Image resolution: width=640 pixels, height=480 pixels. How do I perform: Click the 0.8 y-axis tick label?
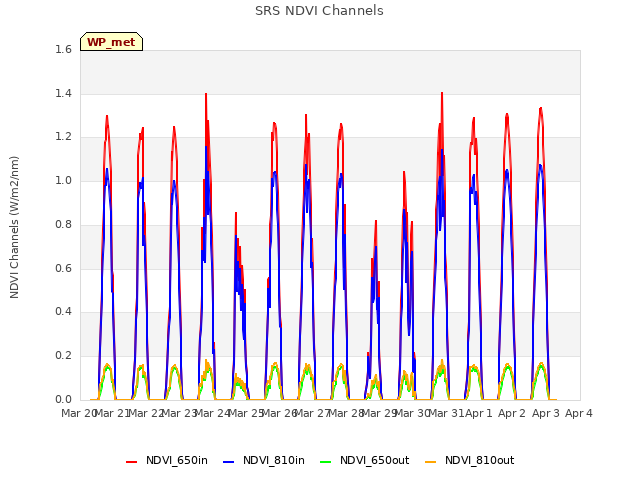(63, 224)
